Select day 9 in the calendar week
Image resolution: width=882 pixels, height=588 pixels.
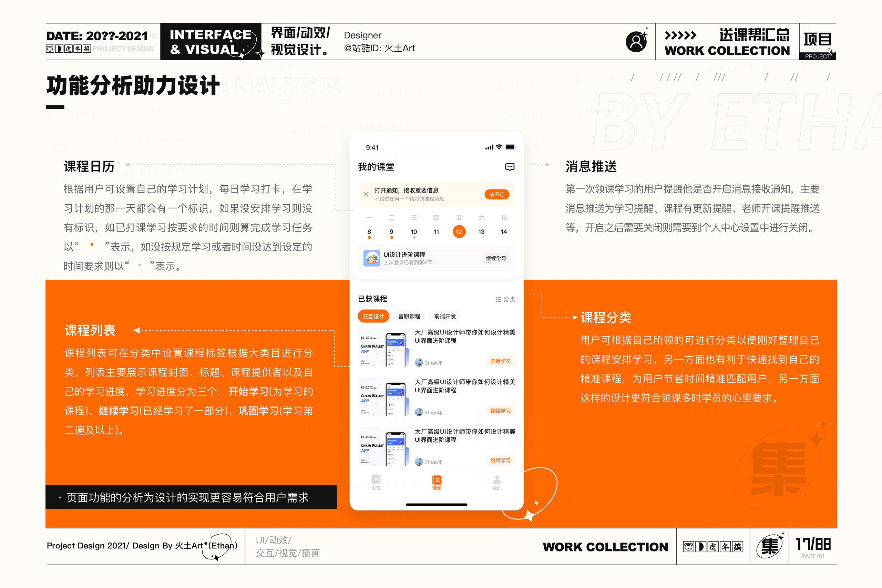tap(391, 232)
